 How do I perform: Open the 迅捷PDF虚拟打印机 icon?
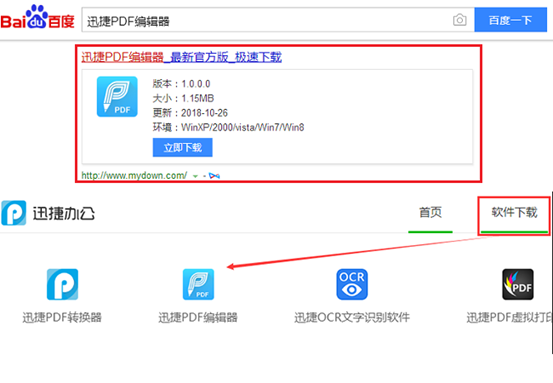pyautogui.click(x=518, y=284)
